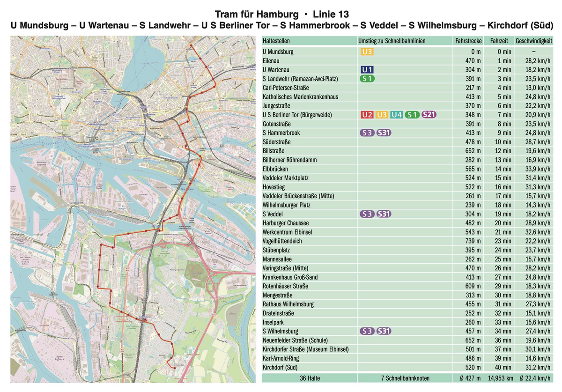Screen dimensions: 562x392
Task: Click the S1 badge in S Landwehr row
Action: (x=367, y=79)
